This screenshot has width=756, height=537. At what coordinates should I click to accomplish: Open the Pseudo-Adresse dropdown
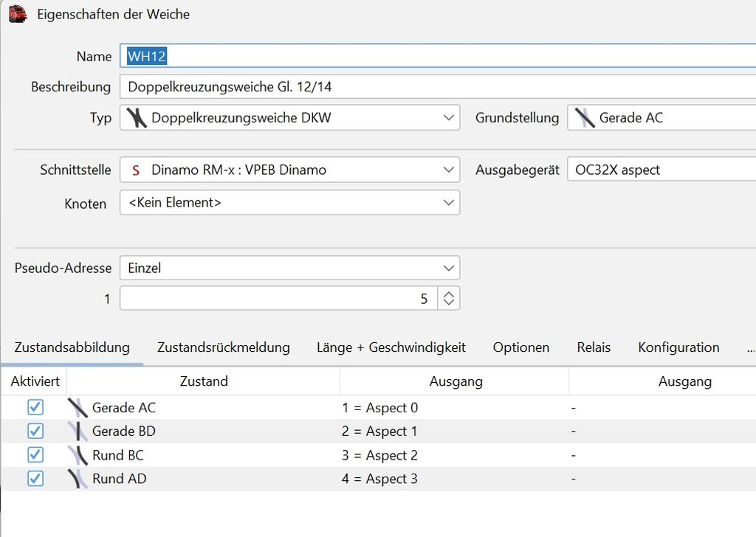point(448,268)
